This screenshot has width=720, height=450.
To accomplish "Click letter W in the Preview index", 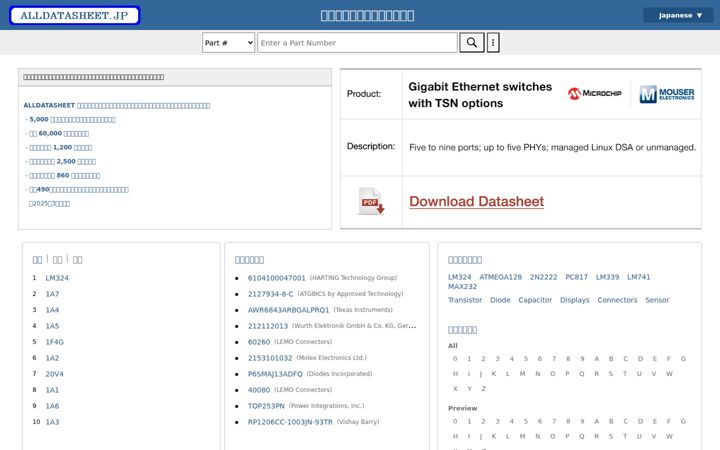I will click(669, 437).
